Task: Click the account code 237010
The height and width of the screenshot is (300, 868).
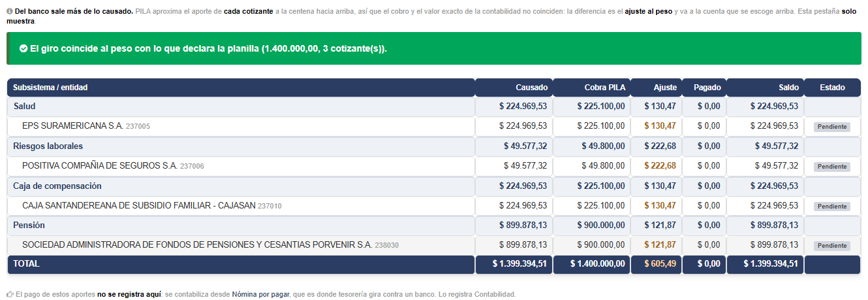Action: click(270, 206)
